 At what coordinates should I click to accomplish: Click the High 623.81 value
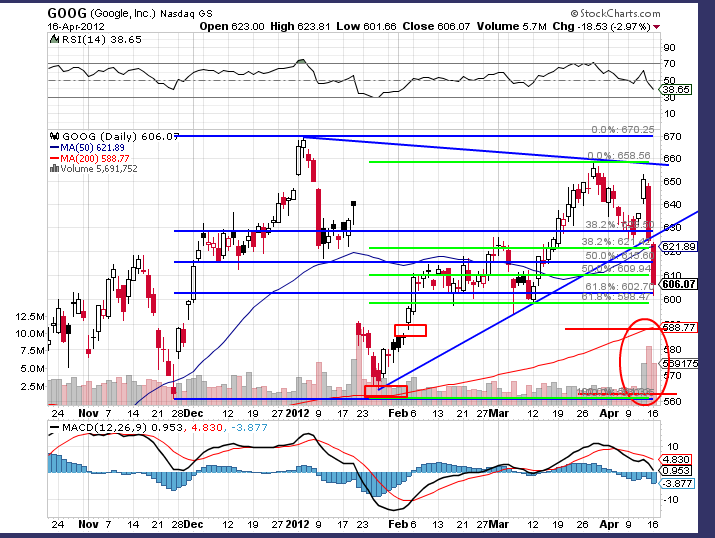click(300, 26)
